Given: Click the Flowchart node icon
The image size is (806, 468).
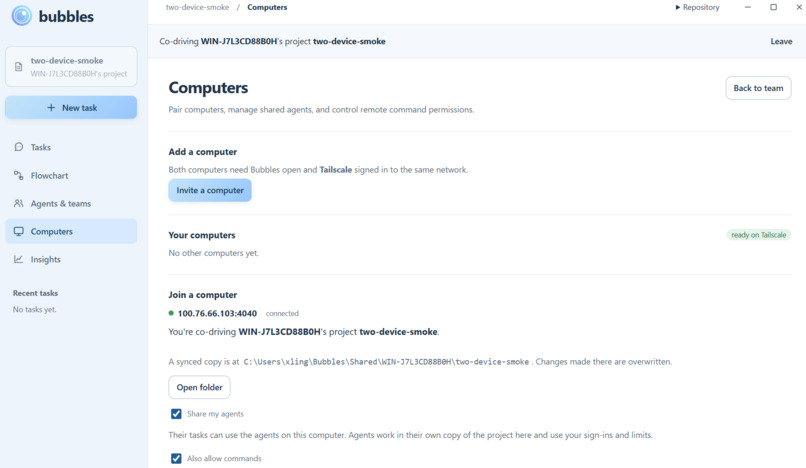Looking at the screenshot, I should [19, 175].
